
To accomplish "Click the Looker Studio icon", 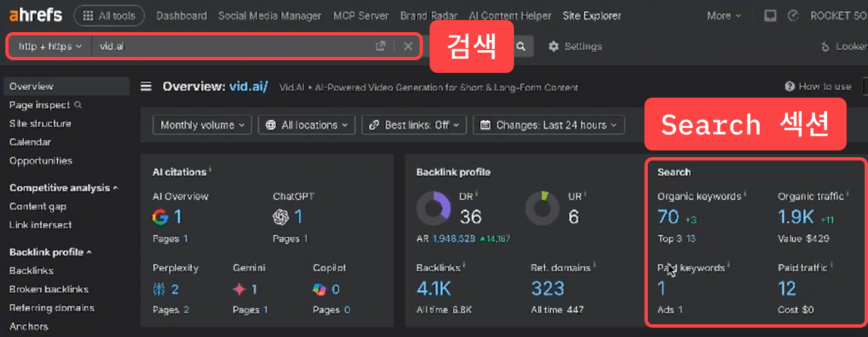I will coord(824,46).
